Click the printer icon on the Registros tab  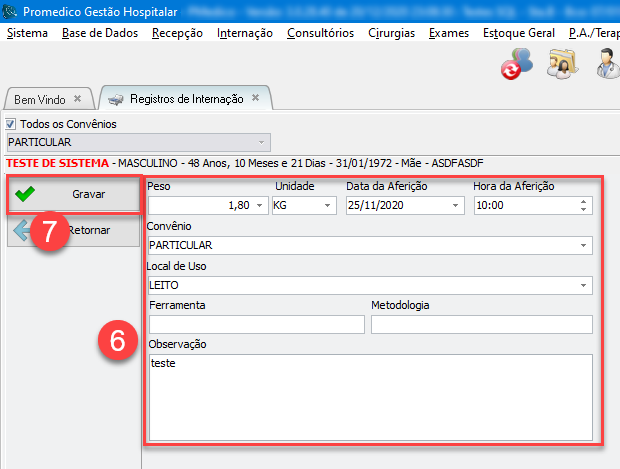[x=116, y=99]
